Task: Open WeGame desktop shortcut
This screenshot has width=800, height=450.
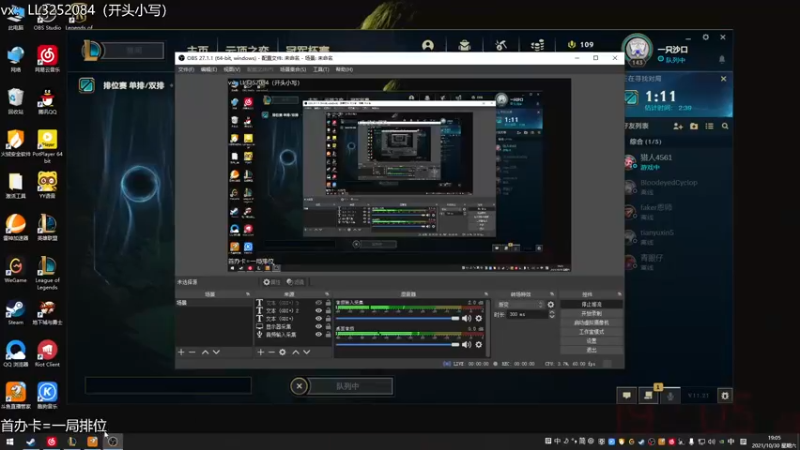Action: pyautogui.click(x=15, y=270)
